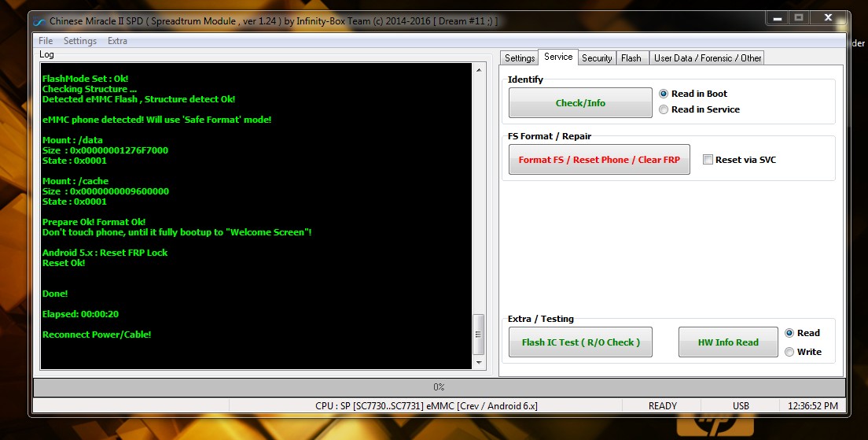Click CPU info in status bar
868x440 pixels.
point(425,405)
